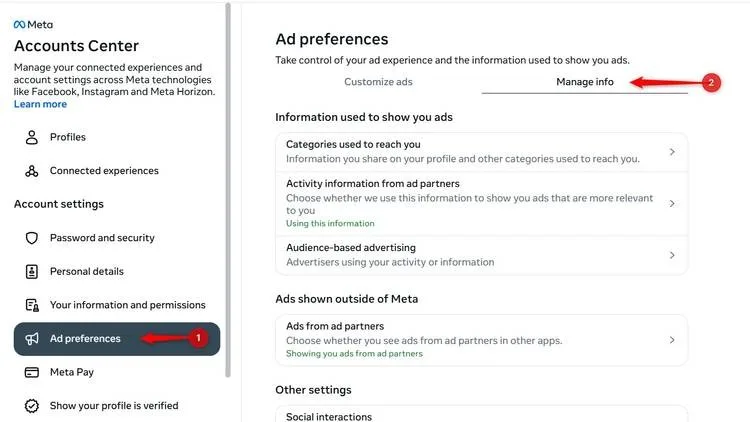Switch to the Customize ads tab
The height and width of the screenshot is (422, 750).
(378, 82)
